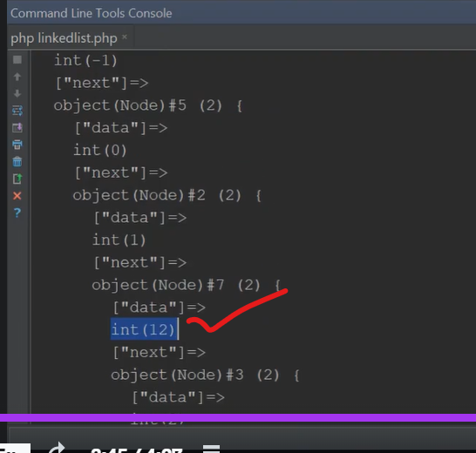Image resolution: width=476 pixels, height=453 pixels.
Task: Print the console output
Action: click(17, 145)
